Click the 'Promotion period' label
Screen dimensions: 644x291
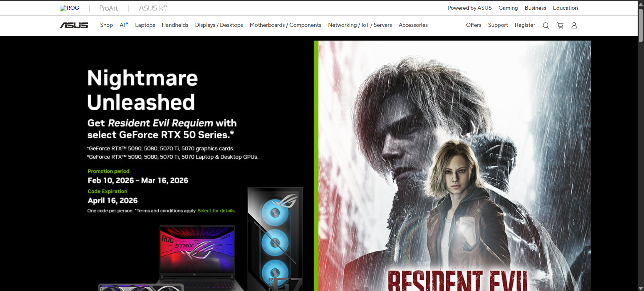click(108, 171)
